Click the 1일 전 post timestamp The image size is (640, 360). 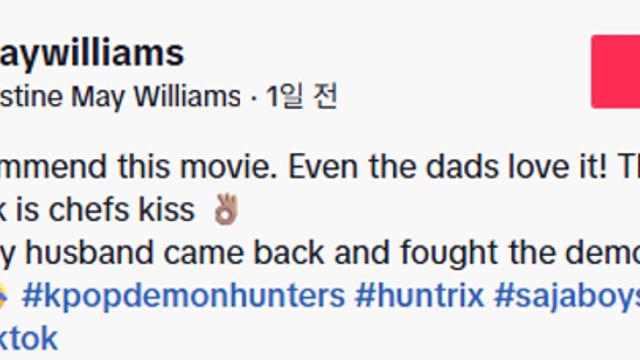[302, 96]
